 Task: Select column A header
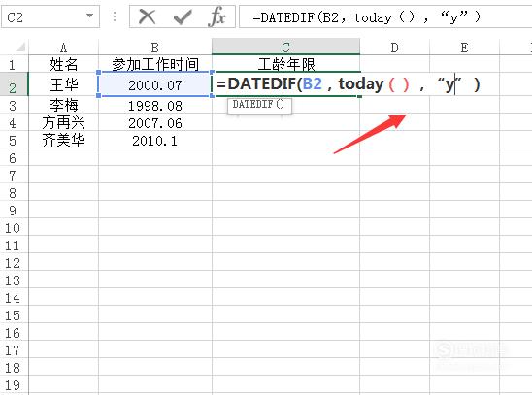[63, 48]
